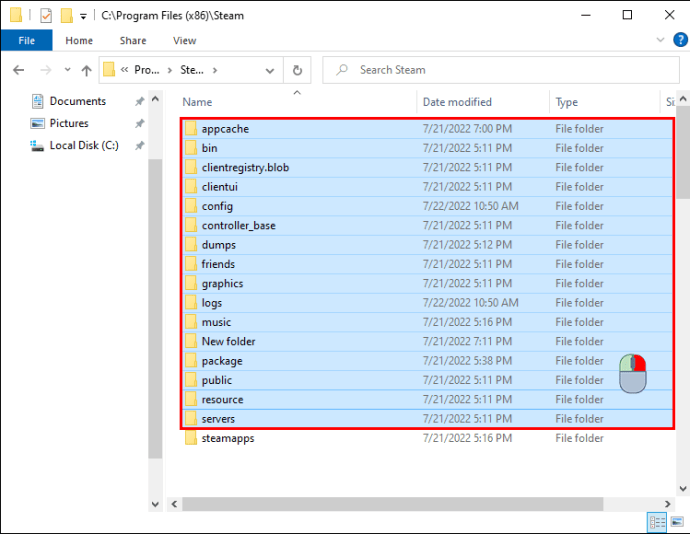Switch to the Home ribbon tab

(x=79, y=41)
